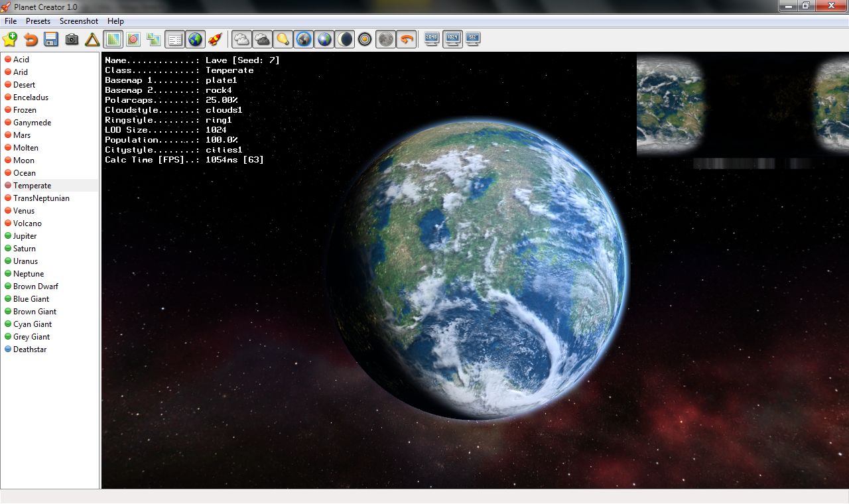Click the lightbulb lighting icon
The height and width of the screenshot is (504, 849).
pos(283,40)
